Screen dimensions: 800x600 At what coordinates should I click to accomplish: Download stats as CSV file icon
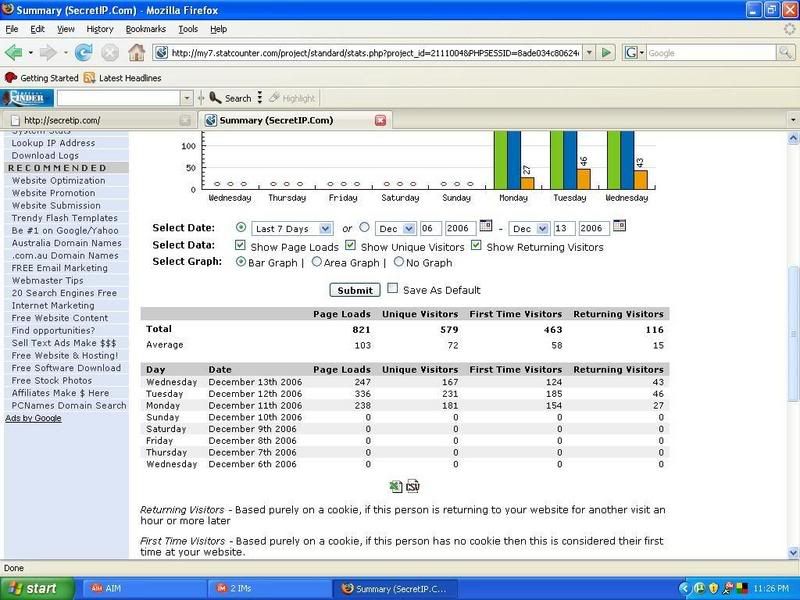click(x=412, y=486)
